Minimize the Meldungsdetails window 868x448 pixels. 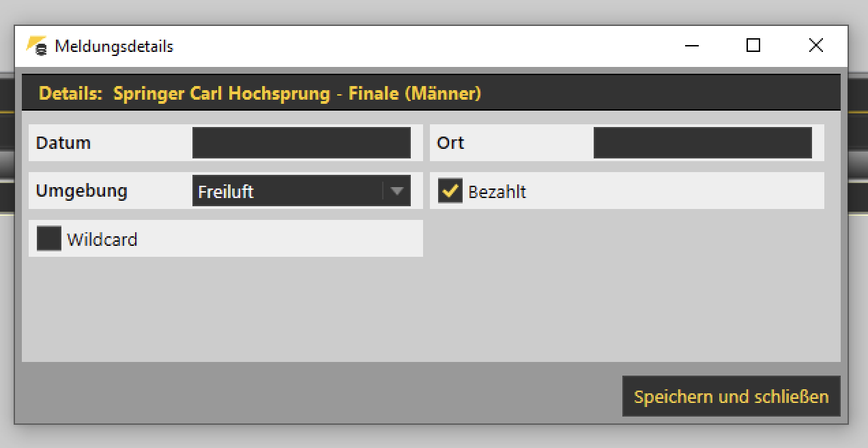click(x=691, y=46)
